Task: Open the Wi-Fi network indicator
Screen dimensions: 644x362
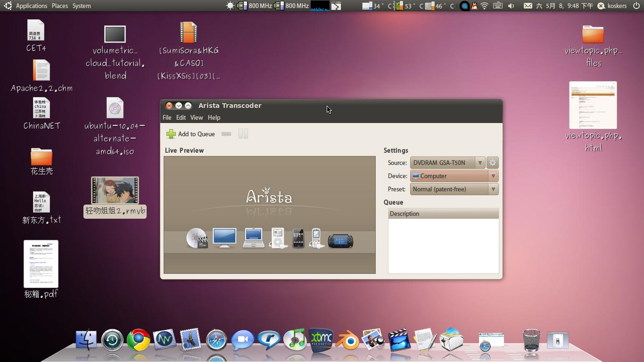Action: [x=485, y=6]
